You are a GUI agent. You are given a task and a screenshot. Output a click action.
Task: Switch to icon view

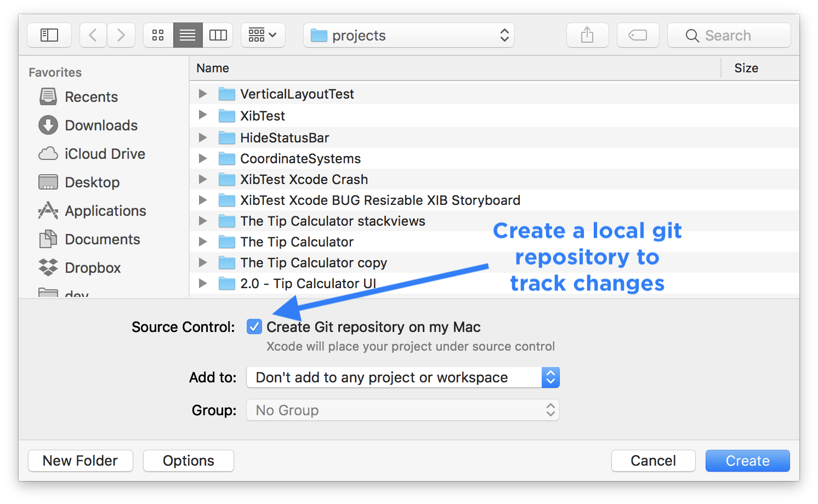click(158, 35)
